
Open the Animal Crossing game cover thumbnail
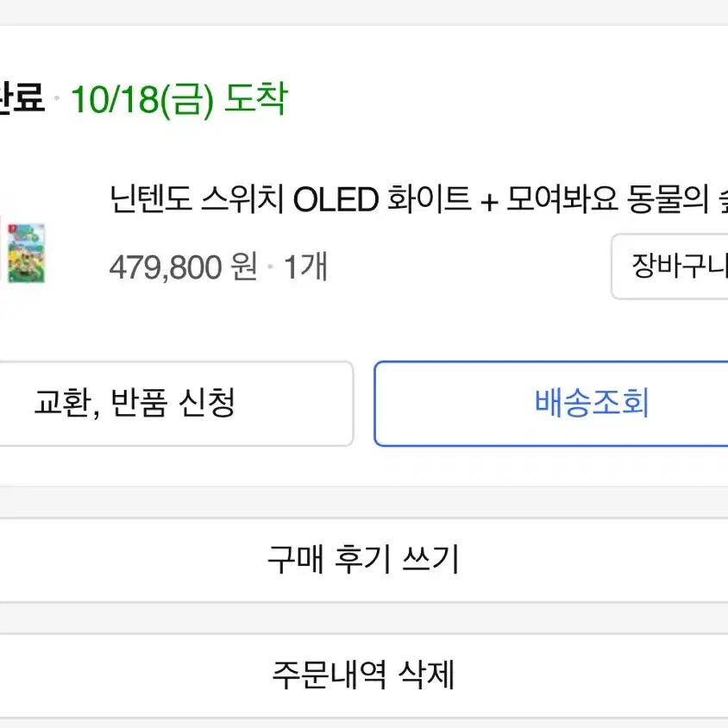(x=27, y=253)
